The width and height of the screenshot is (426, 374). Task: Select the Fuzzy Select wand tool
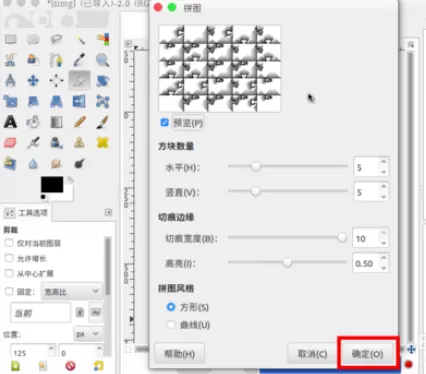pyautogui.click(x=80, y=39)
